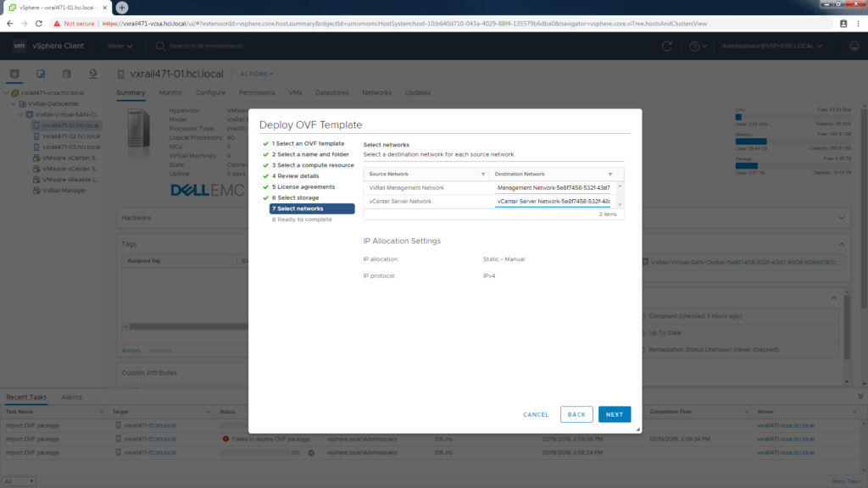Click the failed deploy error icon
The width and height of the screenshot is (868, 488).
point(225,439)
